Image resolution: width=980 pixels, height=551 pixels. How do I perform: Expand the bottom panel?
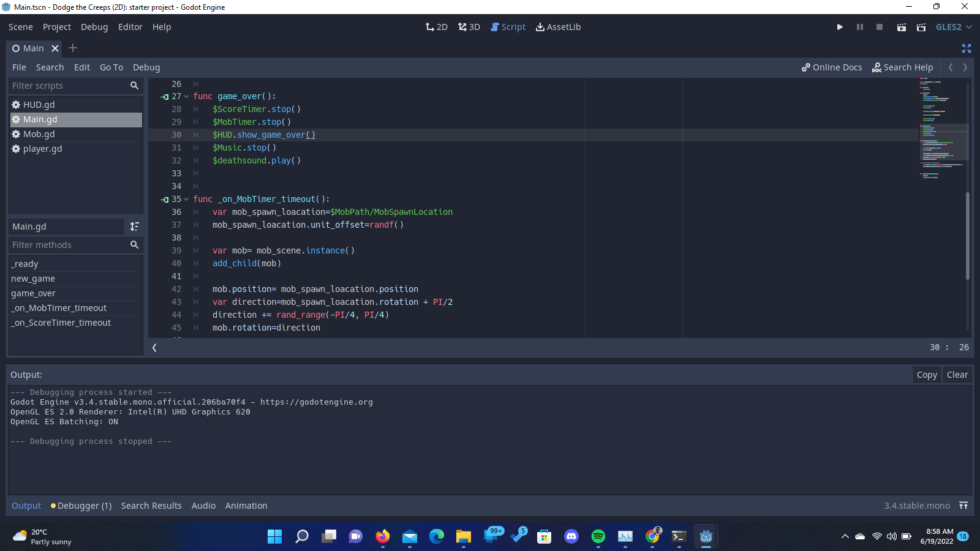point(963,506)
